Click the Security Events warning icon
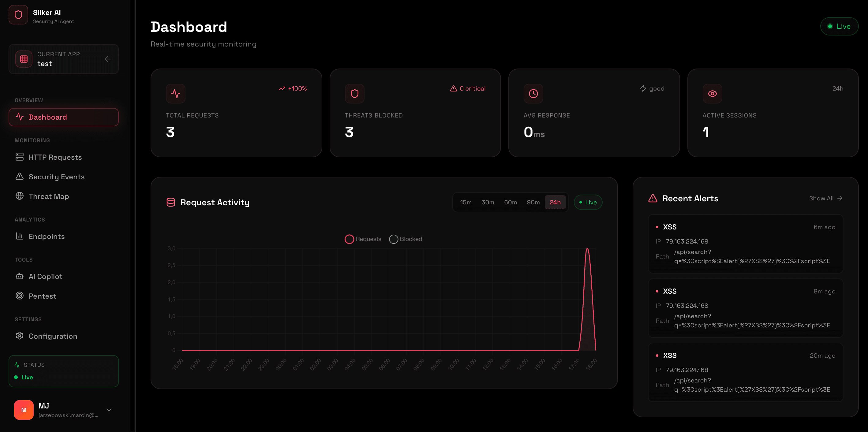868x432 pixels. (x=20, y=177)
